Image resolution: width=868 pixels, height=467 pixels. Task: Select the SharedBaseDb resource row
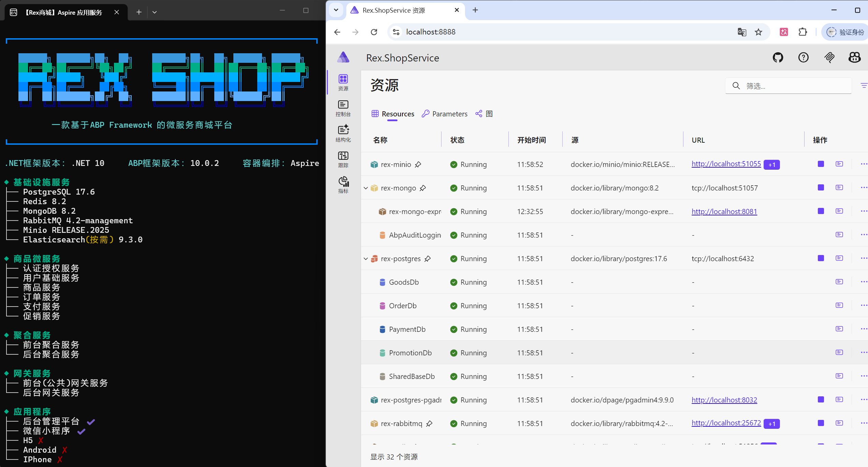614,376
